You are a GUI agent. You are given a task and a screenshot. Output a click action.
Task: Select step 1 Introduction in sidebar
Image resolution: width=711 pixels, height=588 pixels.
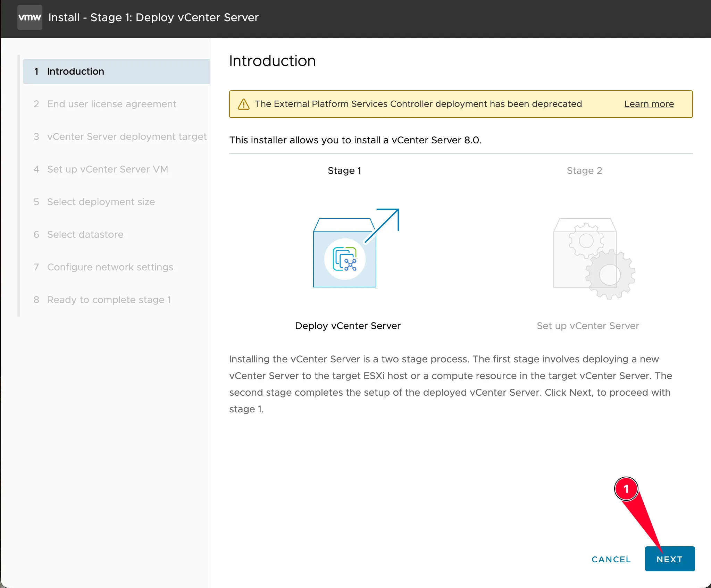tap(116, 71)
